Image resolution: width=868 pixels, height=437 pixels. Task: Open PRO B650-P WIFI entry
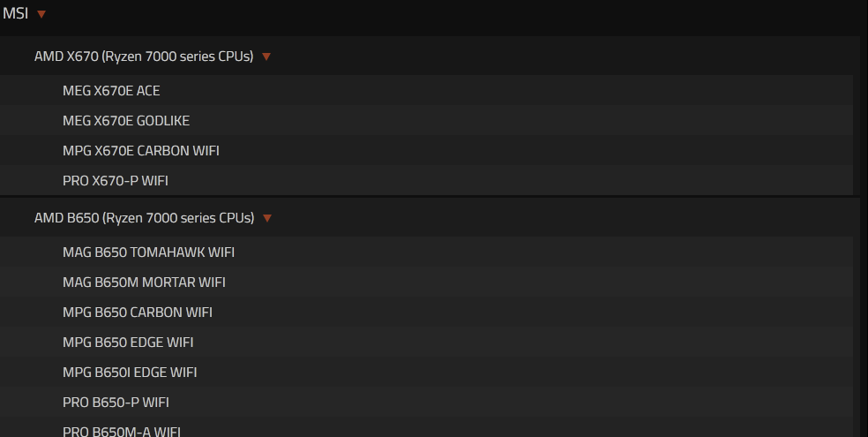116,402
